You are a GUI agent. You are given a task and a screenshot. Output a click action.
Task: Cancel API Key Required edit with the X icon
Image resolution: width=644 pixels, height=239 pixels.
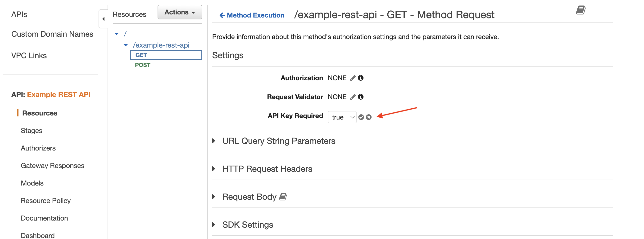(369, 117)
